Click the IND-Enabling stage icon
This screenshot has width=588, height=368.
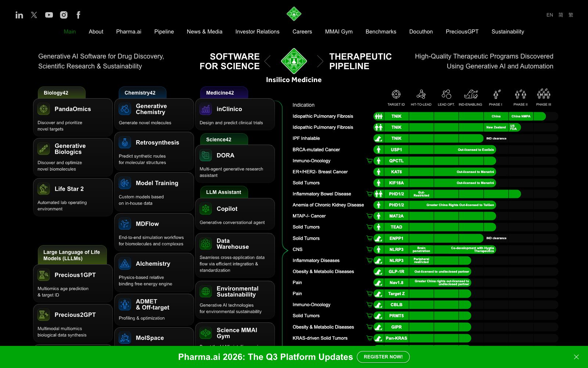coord(471,94)
